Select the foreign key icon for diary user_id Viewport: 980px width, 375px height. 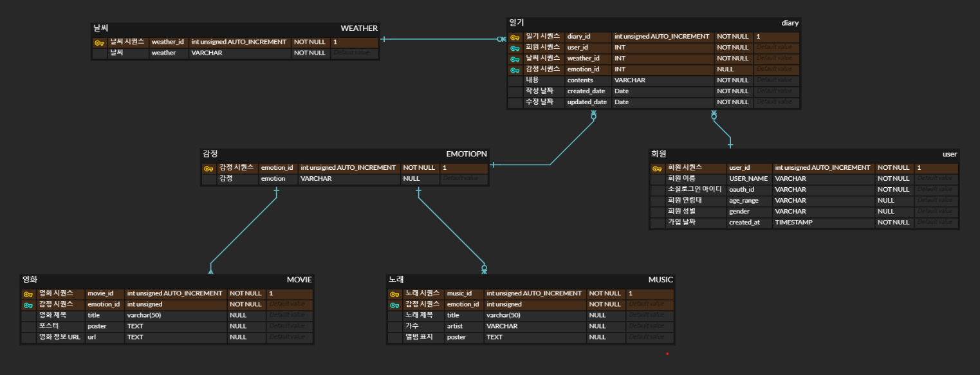[x=515, y=48]
